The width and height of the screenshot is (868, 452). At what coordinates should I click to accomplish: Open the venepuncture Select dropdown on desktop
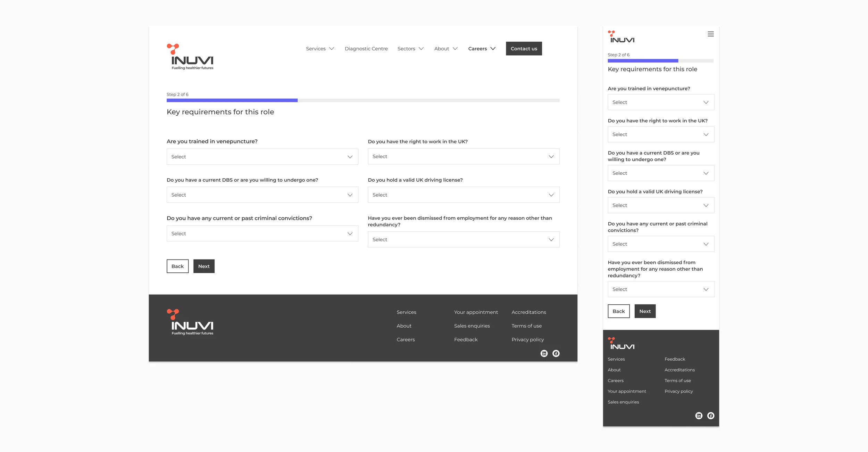pos(262,157)
